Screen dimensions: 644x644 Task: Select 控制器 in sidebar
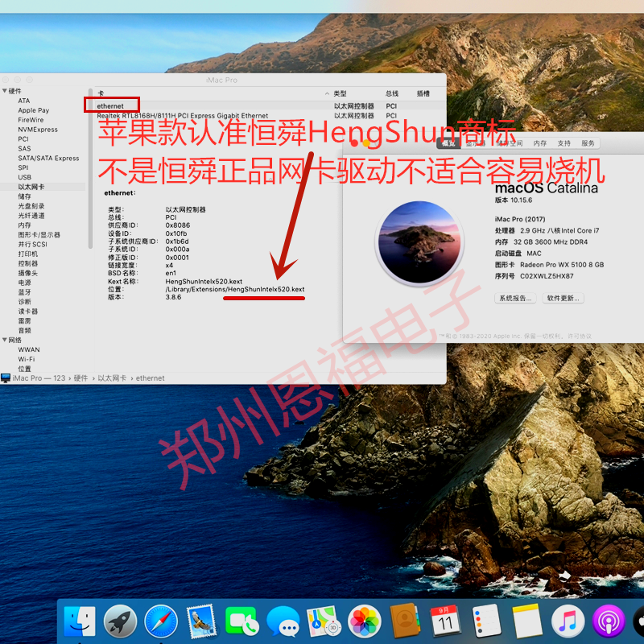28,263
